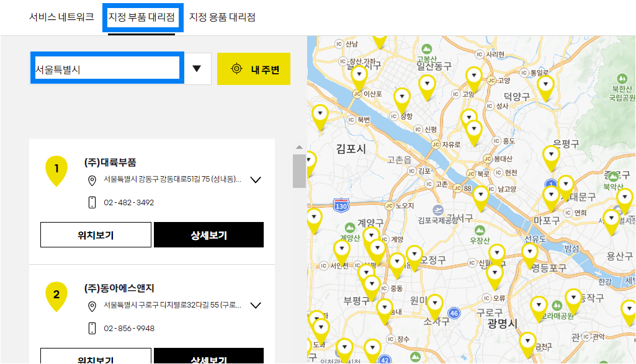Click the list scrollbar up arrow
Screen dimensions: 636x364
click(299, 147)
